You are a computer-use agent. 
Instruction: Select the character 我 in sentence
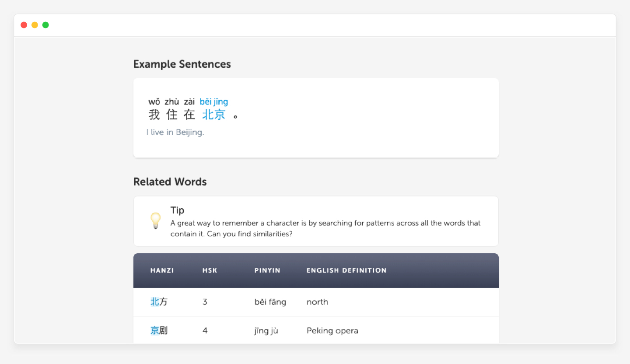(x=154, y=115)
